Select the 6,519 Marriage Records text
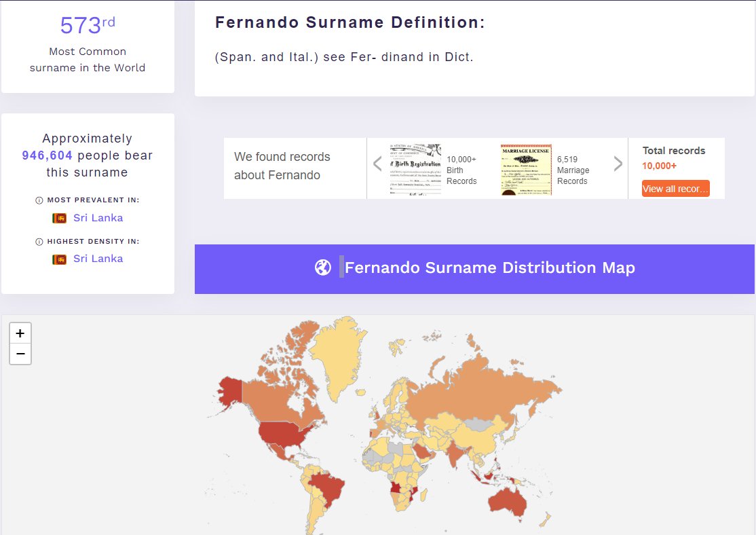This screenshot has width=756, height=535. [573, 170]
